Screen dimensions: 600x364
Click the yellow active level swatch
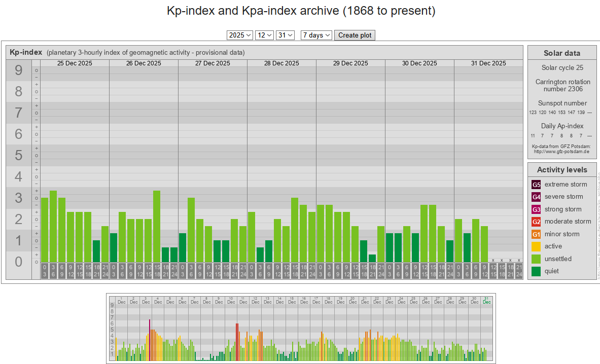[x=536, y=246]
